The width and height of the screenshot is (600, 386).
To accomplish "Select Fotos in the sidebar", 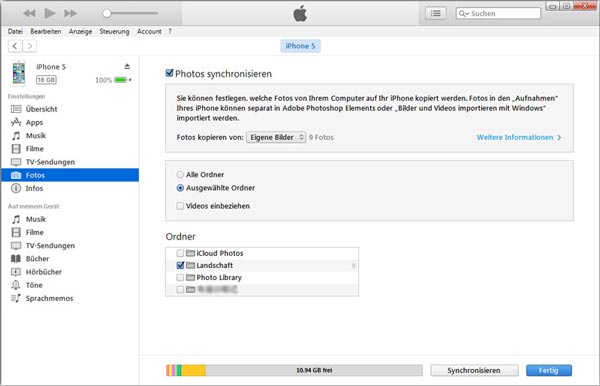I will coord(70,175).
